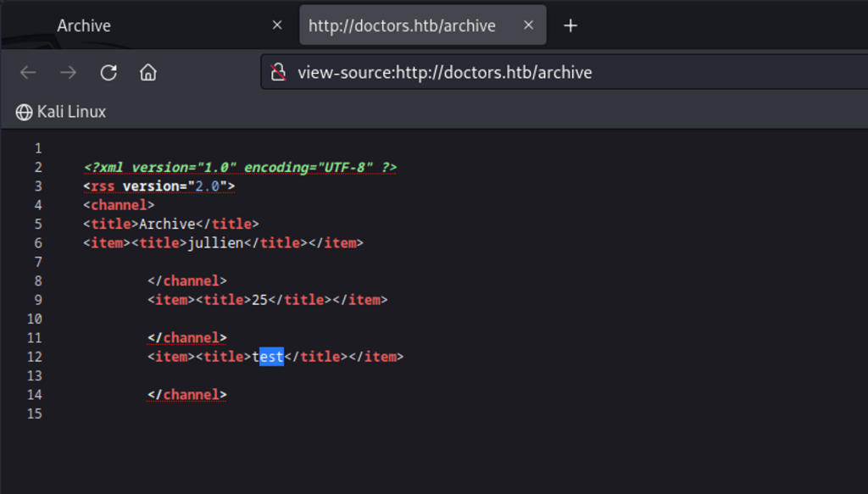Click the globe icon beside Kali Linux
The width and height of the screenshot is (868, 494).
pyautogui.click(x=24, y=112)
